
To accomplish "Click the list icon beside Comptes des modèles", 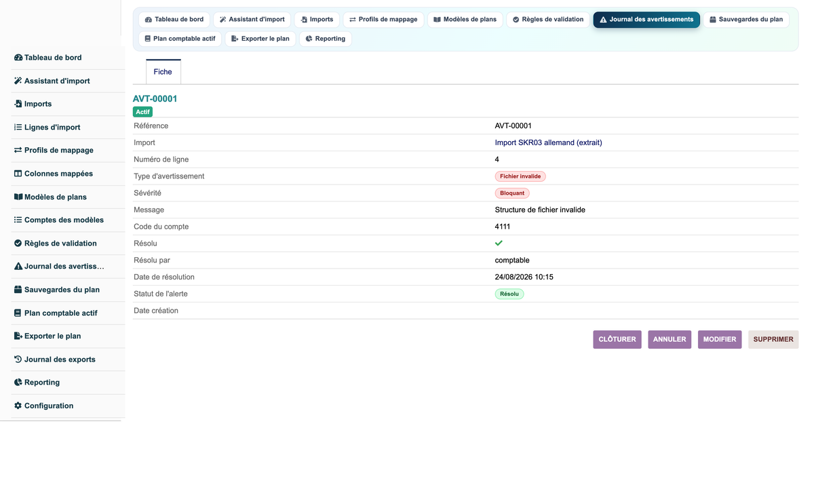I will (18, 220).
